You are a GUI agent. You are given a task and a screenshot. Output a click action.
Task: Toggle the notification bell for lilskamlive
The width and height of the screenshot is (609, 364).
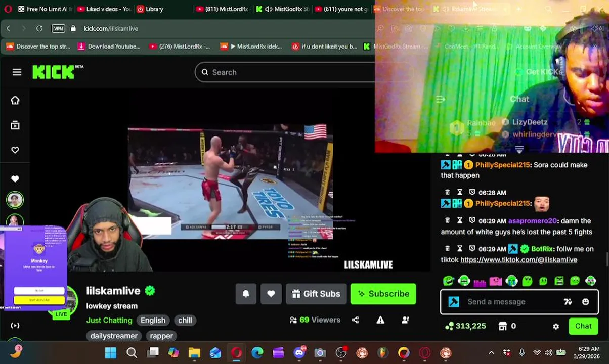246,294
